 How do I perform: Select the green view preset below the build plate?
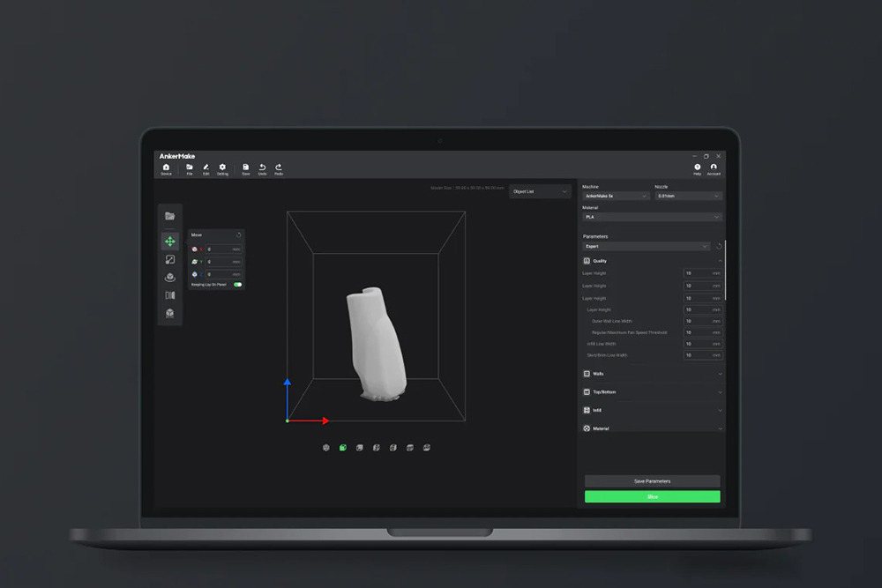pyautogui.click(x=344, y=448)
